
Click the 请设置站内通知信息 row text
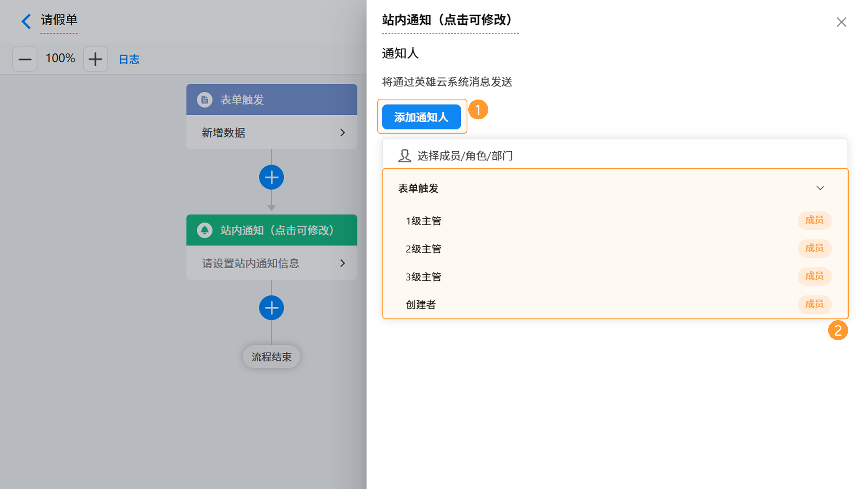[251, 263]
